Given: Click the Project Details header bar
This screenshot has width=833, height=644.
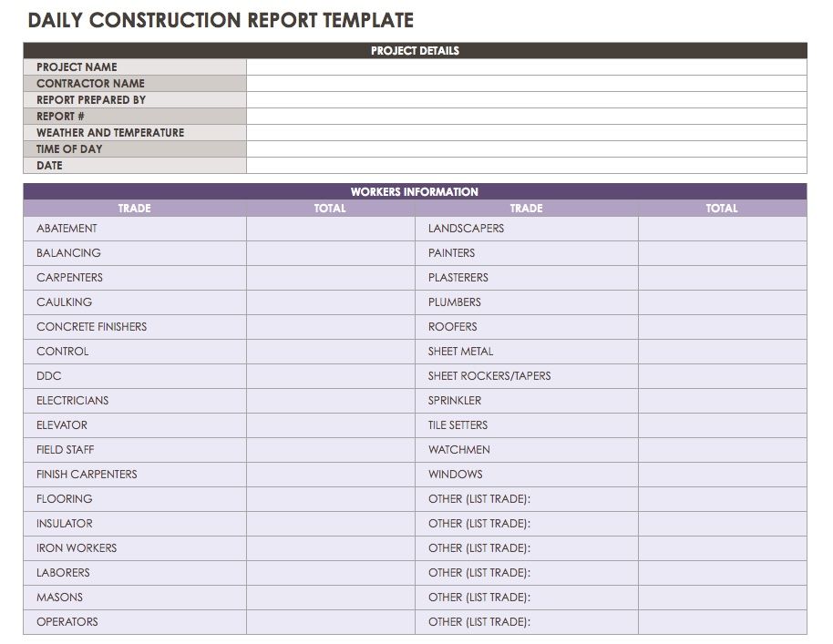Looking at the screenshot, I should click(x=416, y=51).
